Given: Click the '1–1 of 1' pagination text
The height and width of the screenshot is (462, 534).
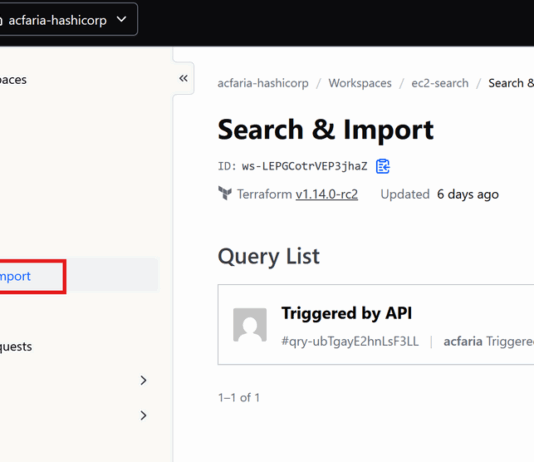Looking at the screenshot, I should [239, 397].
